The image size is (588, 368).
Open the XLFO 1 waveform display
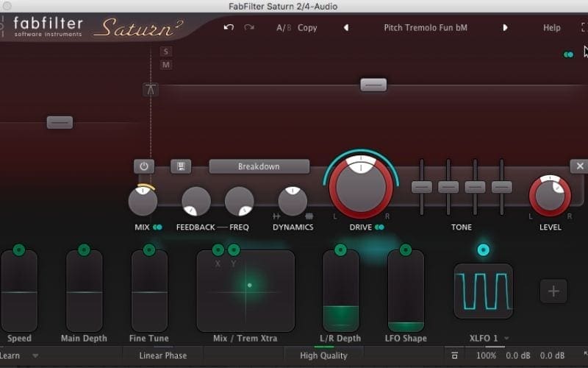click(x=483, y=291)
